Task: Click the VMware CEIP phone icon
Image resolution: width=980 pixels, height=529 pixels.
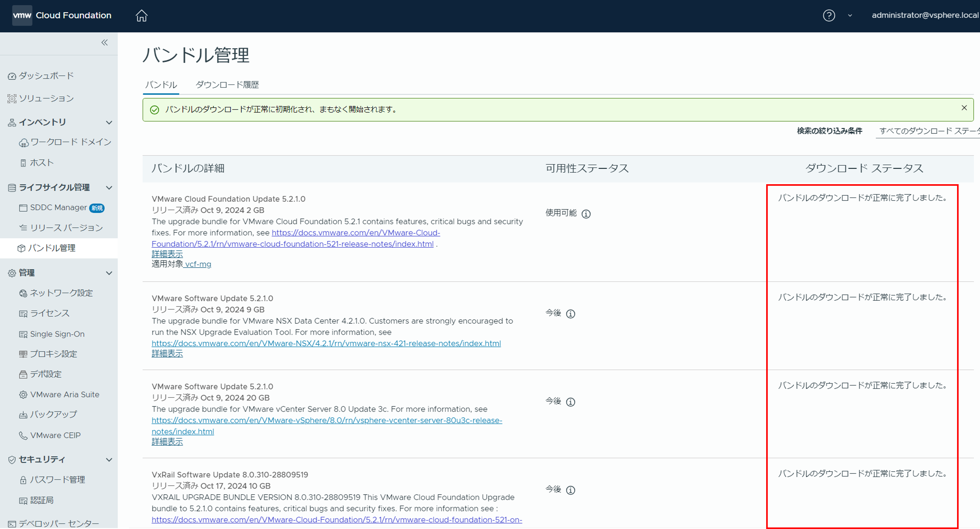Action: (x=23, y=436)
